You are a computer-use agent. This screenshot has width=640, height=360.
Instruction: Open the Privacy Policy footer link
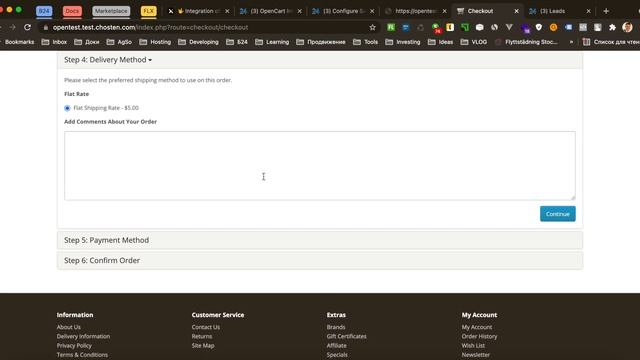pyautogui.click(x=74, y=345)
